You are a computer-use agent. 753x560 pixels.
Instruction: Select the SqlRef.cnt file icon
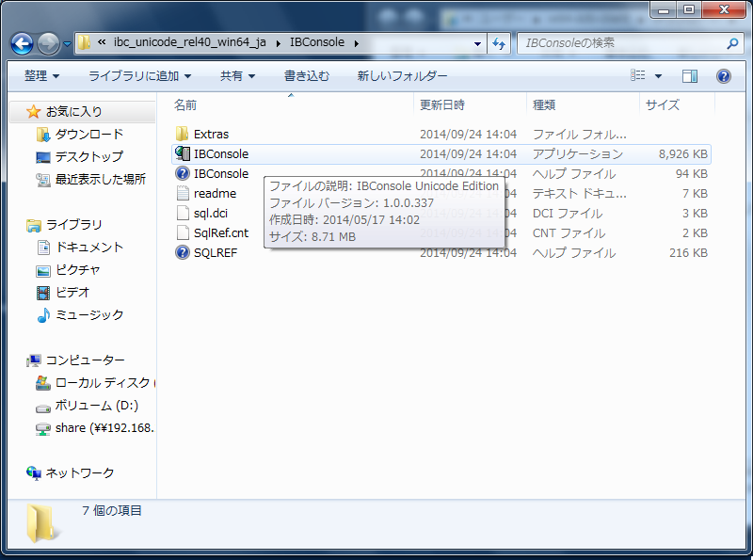tap(183, 232)
